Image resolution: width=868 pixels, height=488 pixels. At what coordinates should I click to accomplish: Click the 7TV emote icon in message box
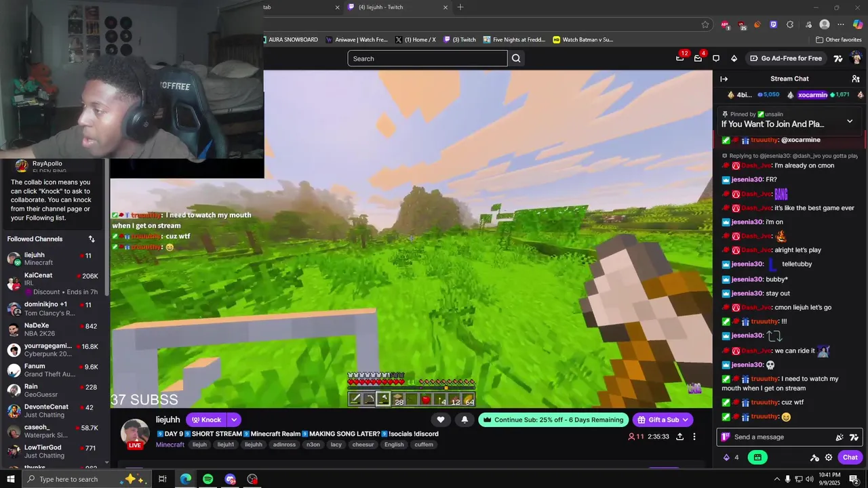pyautogui.click(x=854, y=437)
